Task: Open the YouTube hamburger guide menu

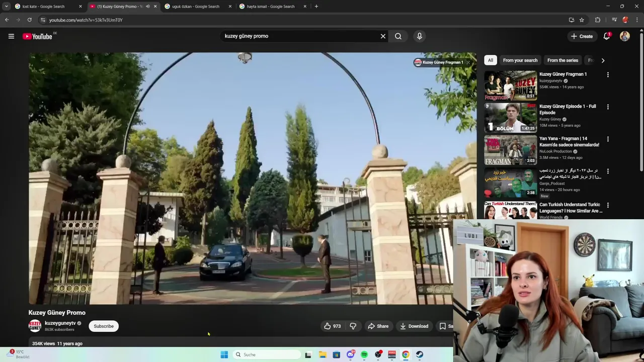Action: 11,36
